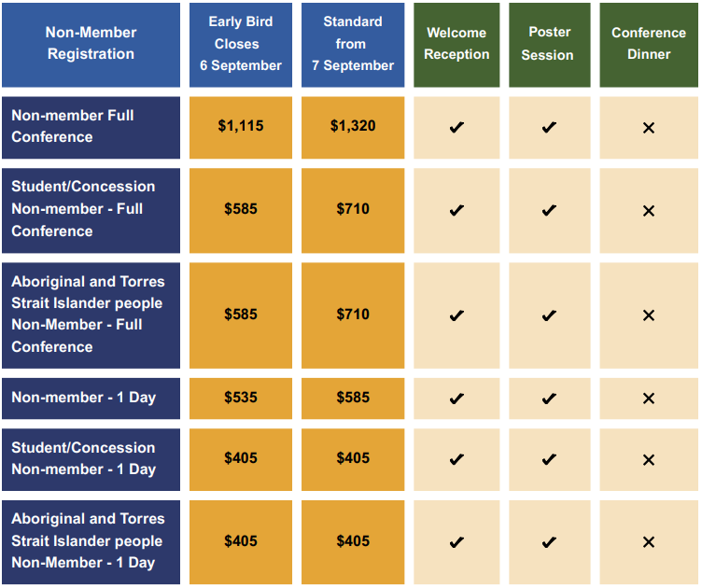Select the Non-member - 1 Day row label
This screenshot has width=702, height=588.
point(91,399)
